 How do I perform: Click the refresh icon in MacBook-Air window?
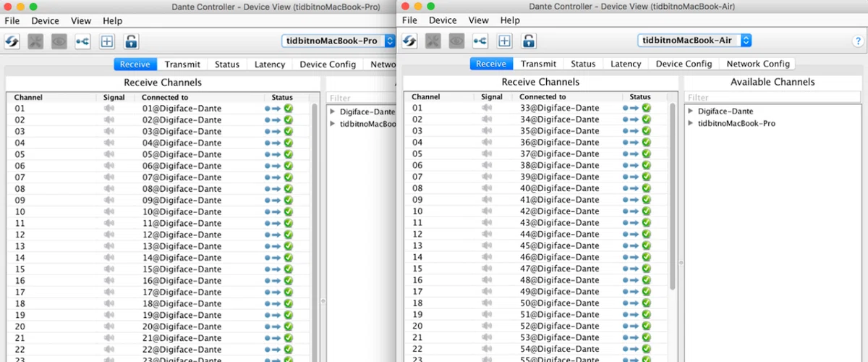click(410, 41)
